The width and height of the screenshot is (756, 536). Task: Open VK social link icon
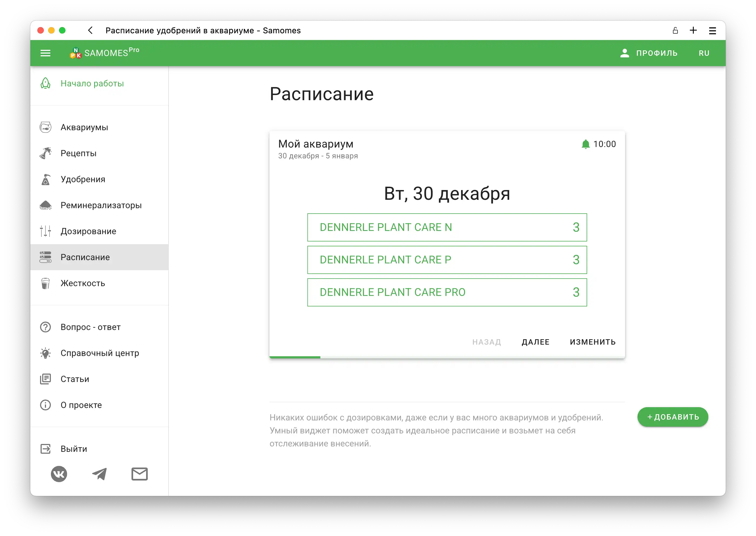tap(59, 474)
